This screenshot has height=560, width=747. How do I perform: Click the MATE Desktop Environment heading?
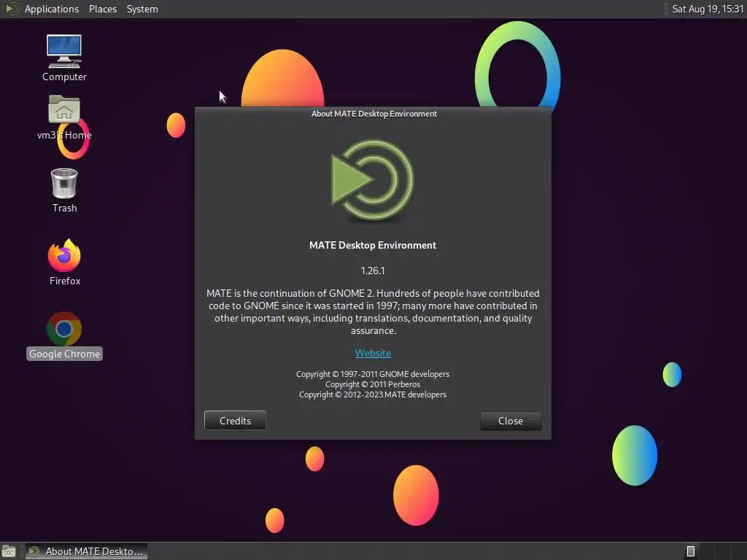[373, 245]
